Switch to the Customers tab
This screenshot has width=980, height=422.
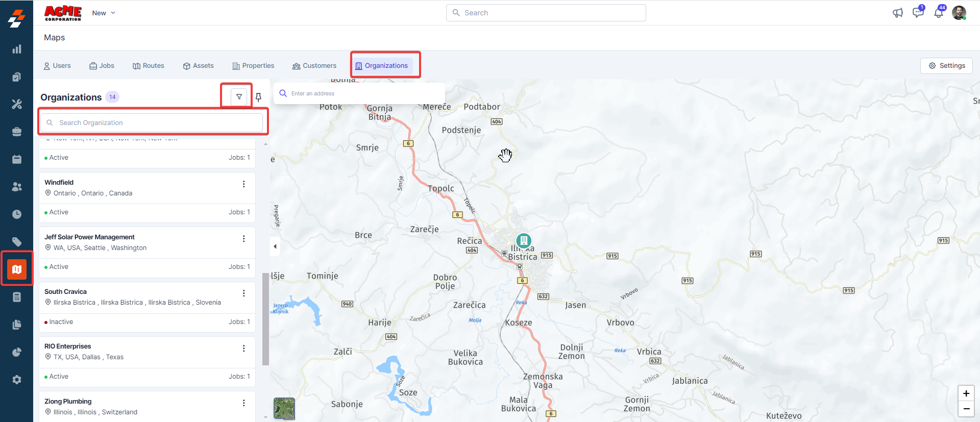[314, 66]
